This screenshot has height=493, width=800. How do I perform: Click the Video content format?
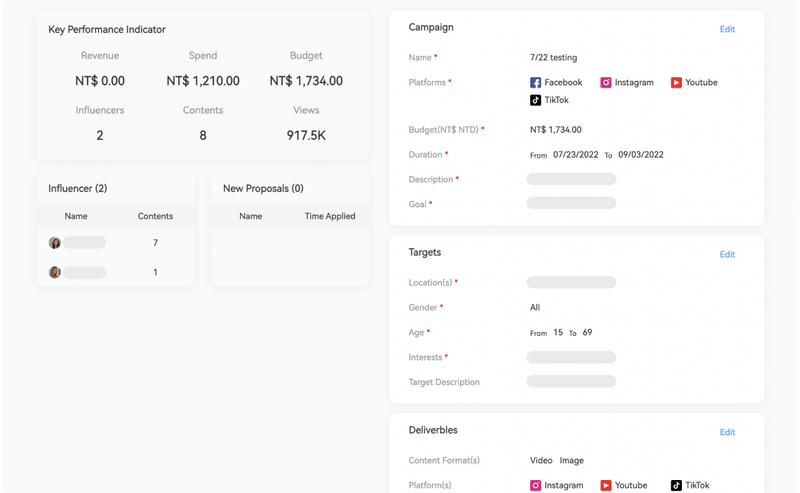[541, 460]
